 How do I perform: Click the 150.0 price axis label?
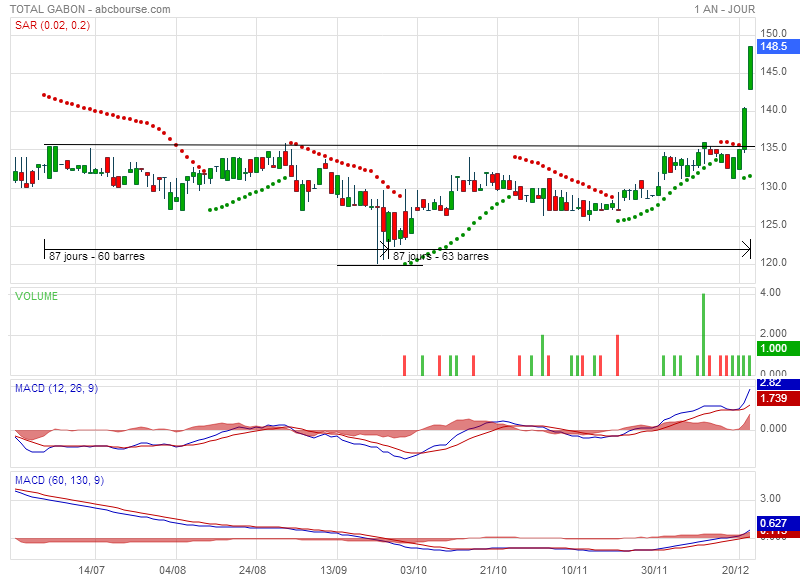[x=773, y=33]
